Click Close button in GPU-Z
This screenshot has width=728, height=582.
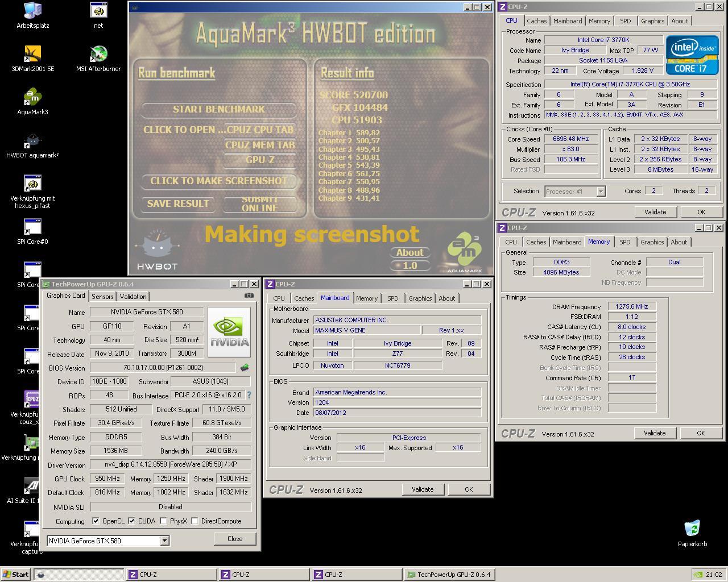[235, 539]
